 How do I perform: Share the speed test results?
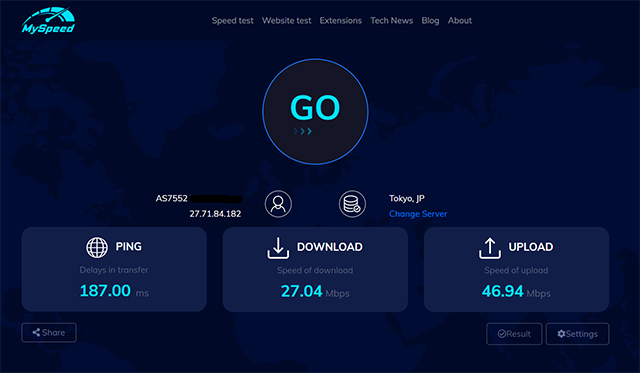click(49, 333)
